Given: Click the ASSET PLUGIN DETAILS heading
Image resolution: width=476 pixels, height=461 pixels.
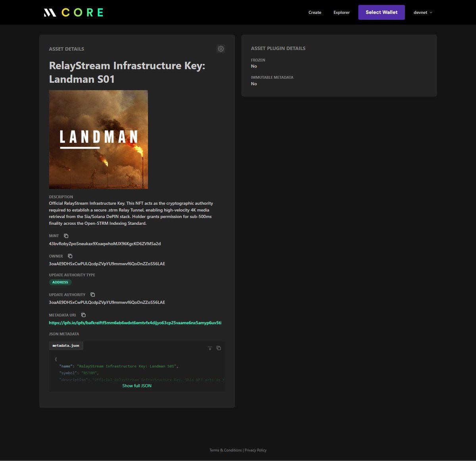Looking at the screenshot, I should pos(278,48).
